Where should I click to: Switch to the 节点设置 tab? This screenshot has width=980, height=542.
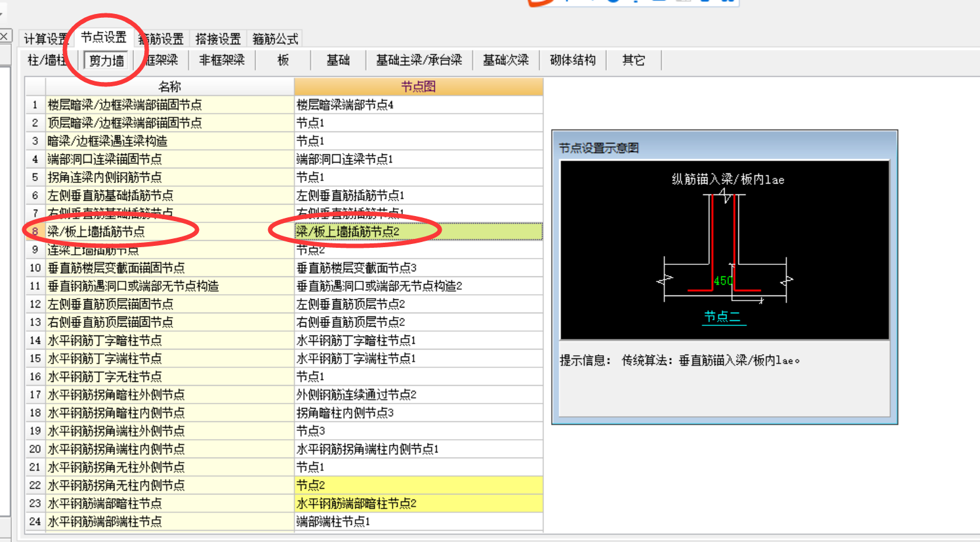pyautogui.click(x=104, y=37)
